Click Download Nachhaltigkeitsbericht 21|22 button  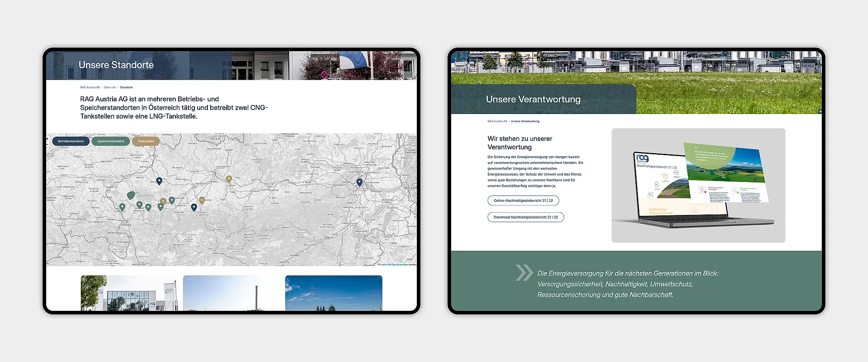tap(525, 217)
